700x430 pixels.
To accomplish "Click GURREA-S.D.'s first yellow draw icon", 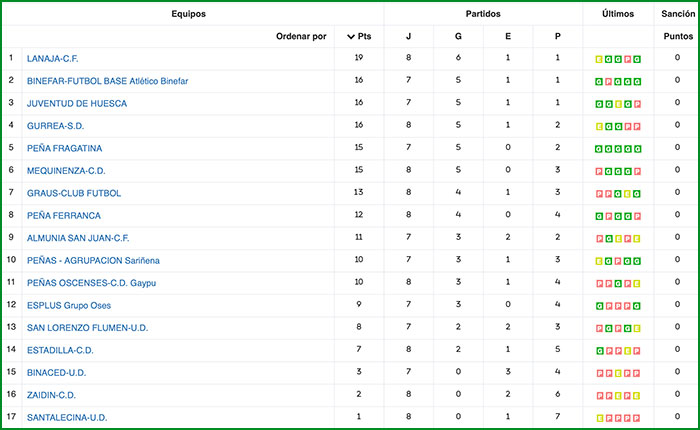I will coord(599,127).
